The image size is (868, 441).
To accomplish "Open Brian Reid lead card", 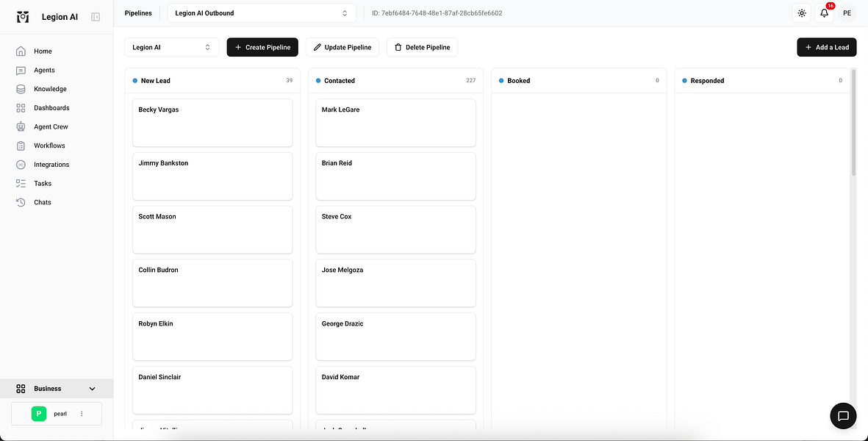I will (x=396, y=176).
